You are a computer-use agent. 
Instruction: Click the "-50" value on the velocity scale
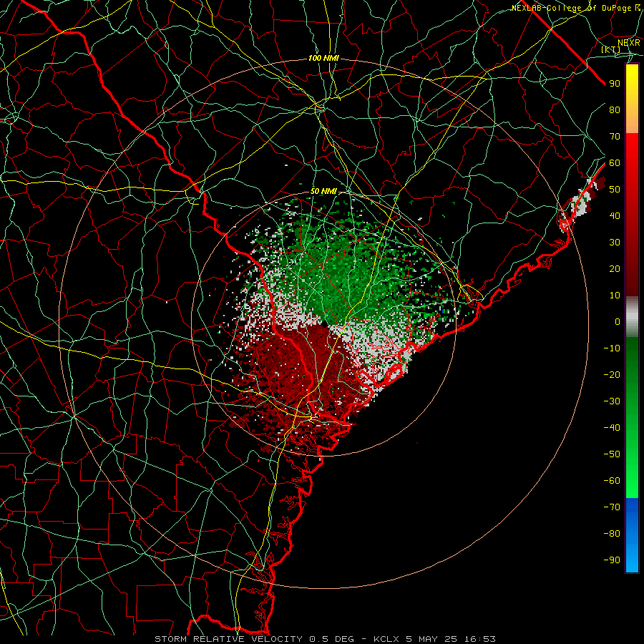point(612,454)
